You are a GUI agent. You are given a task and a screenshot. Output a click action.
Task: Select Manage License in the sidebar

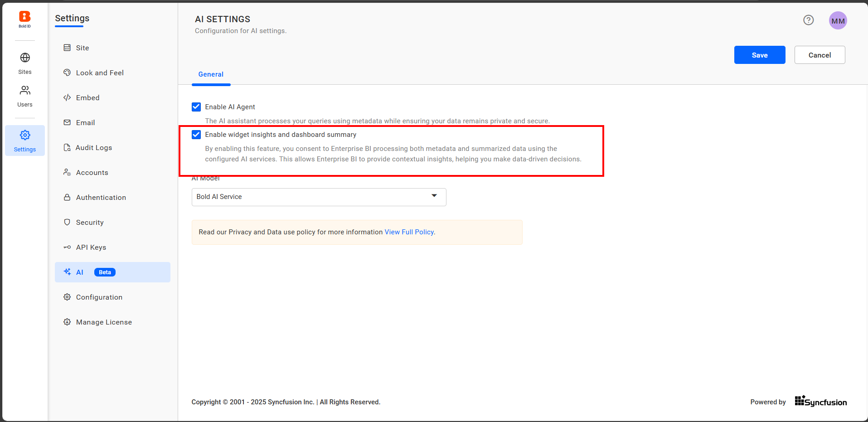pos(104,322)
